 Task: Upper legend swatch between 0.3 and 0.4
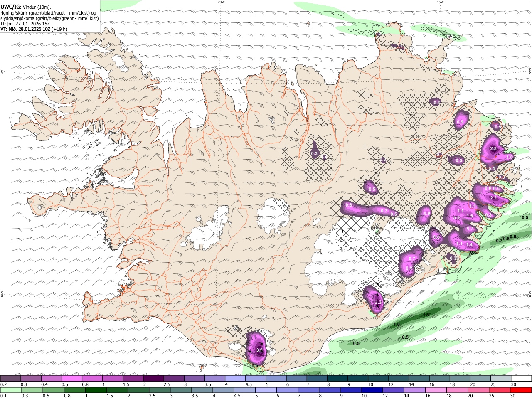pos(31,379)
